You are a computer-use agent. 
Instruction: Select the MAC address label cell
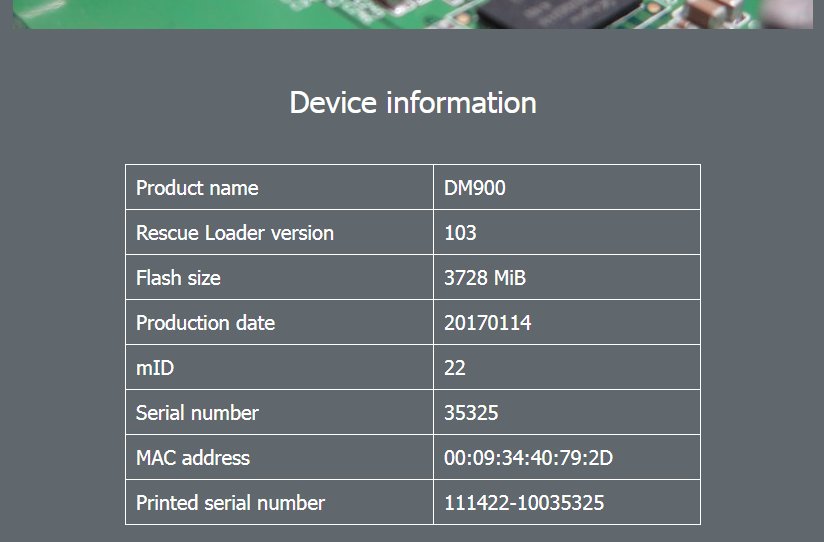[x=193, y=458]
